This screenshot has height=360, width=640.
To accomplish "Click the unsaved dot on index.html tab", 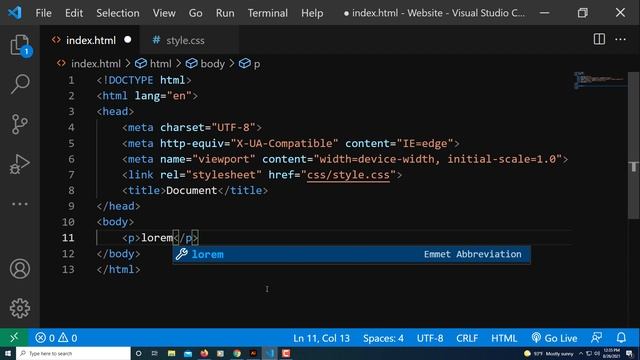I will pos(128,40).
